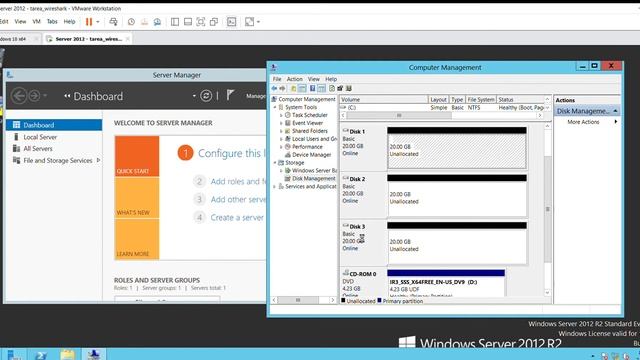The width and height of the screenshot is (640, 360).
Task: Select the Disk 1 label box
Action: (363, 147)
